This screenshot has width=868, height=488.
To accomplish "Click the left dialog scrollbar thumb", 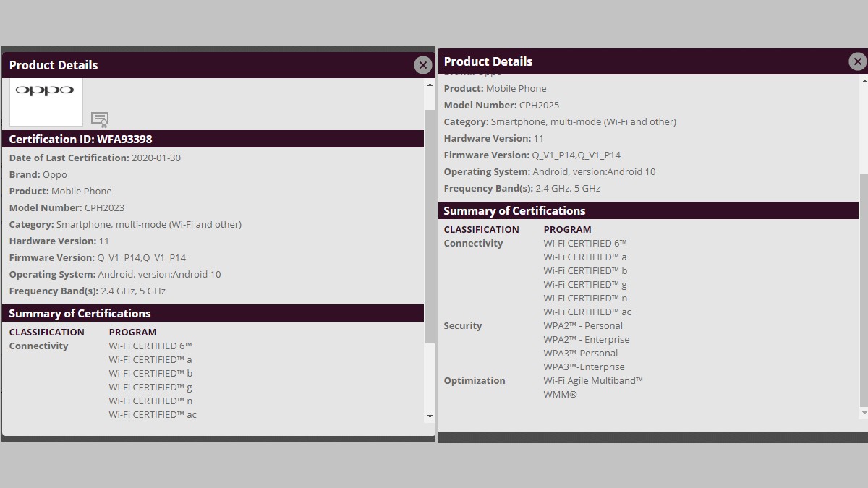I will (x=430, y=226).
